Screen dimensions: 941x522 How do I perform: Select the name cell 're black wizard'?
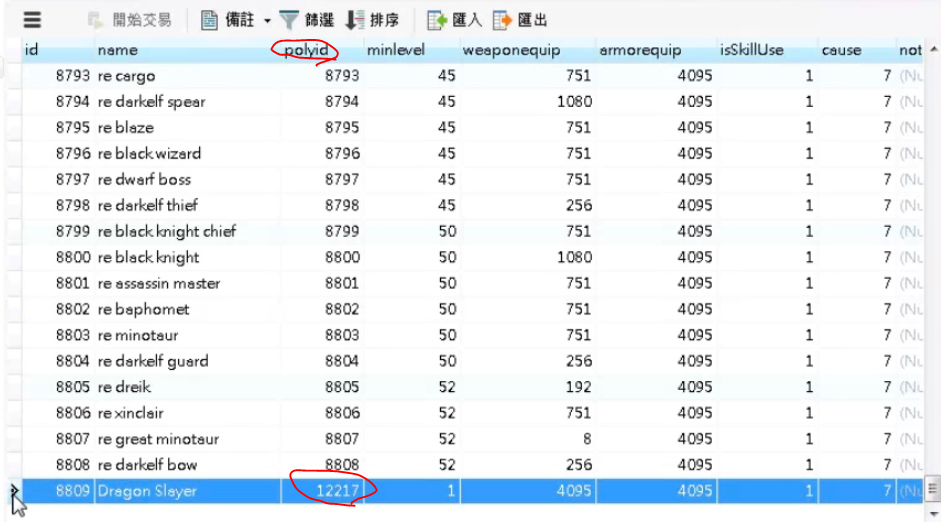pos(187,153)
